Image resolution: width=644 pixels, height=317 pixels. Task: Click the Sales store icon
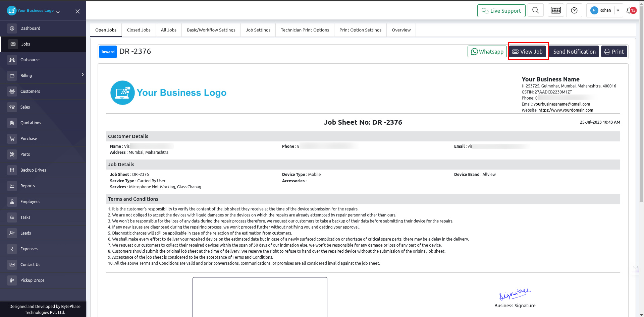click(12, 107)
